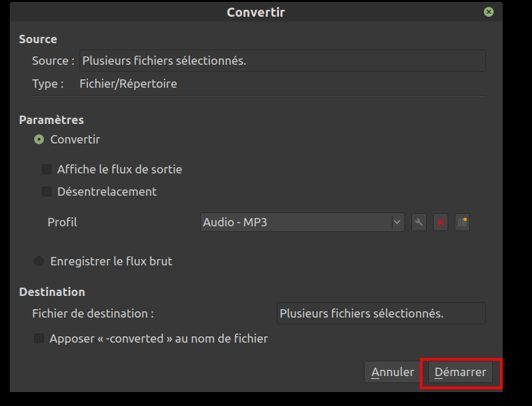The width and height of the screenshot is (532, 406).
Task: Create a new profile with the list icon
Action: [462, 222]
